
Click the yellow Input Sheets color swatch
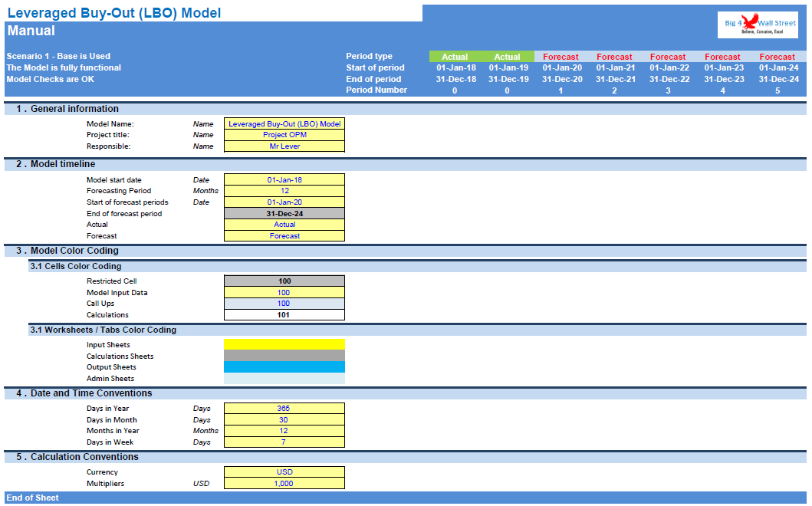click(x=284, y=344)
